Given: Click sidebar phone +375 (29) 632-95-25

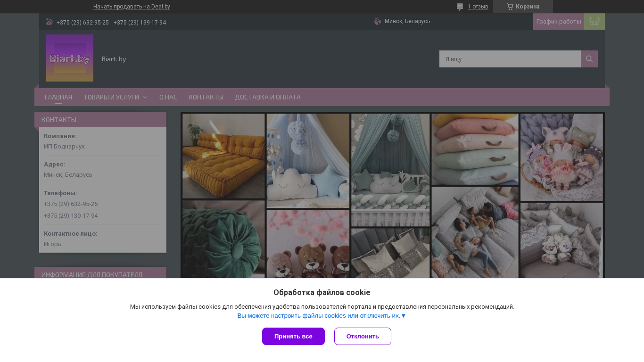Looking at the screenshot, I should click(71, 204).
